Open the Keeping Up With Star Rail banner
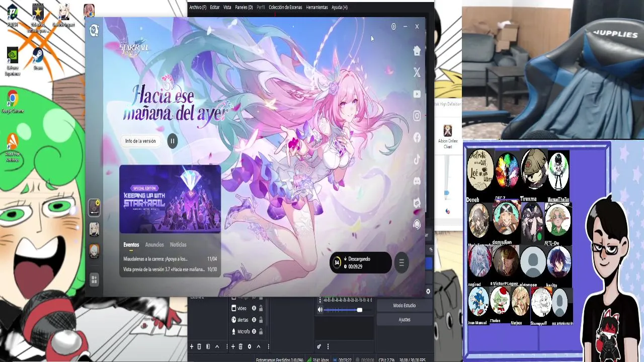The image size is (644, 362). coord(170,199)
